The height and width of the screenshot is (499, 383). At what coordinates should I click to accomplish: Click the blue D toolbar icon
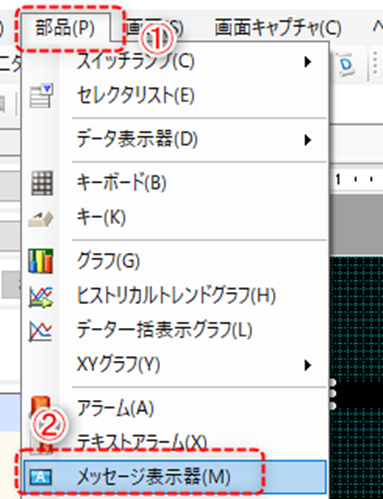346,63
